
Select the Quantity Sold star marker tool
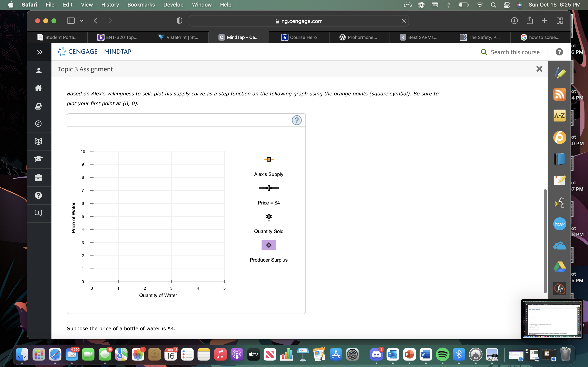tap(269, 217)
